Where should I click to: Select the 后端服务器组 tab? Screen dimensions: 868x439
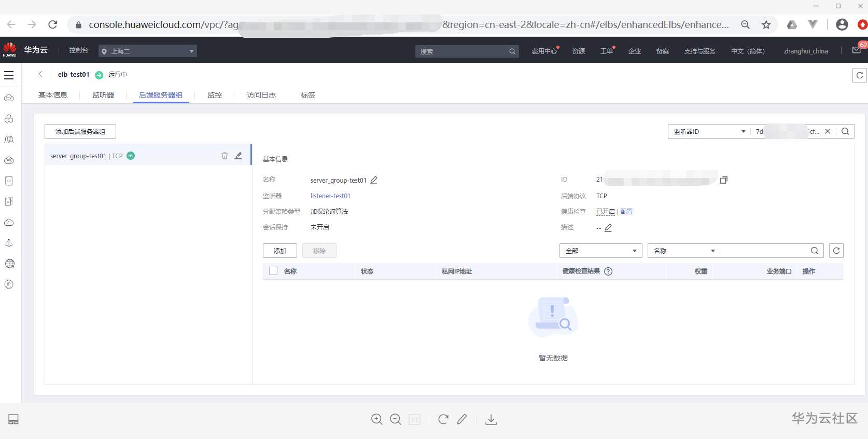point(161,95)
